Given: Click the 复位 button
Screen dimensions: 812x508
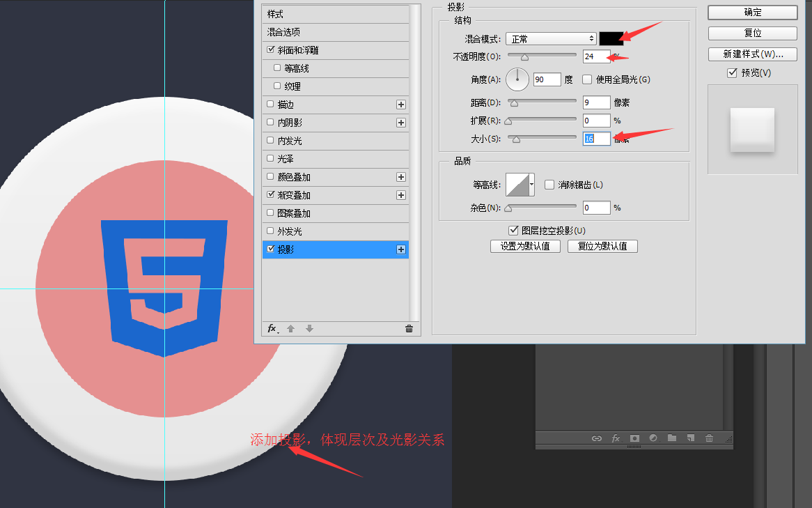Looking at the screenshot, I should point(752,33).
